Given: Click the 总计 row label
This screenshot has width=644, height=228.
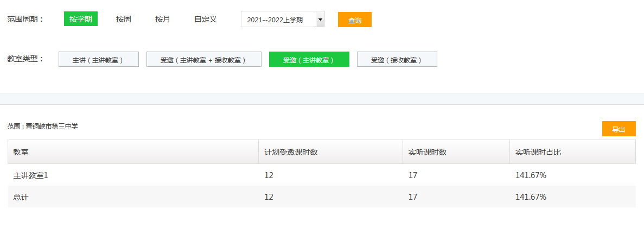Looking at the screenshot, I should tap(21, 197).
